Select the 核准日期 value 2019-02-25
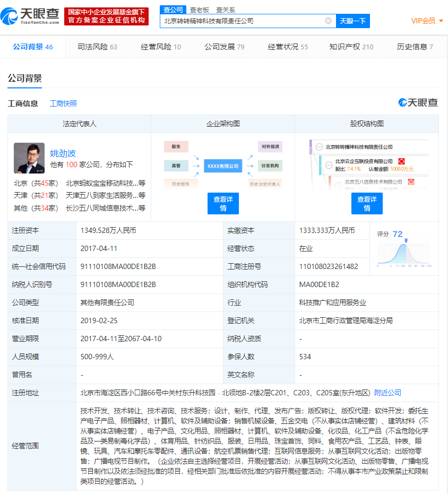This screenshot has height=494, width=448. point(99,320)
